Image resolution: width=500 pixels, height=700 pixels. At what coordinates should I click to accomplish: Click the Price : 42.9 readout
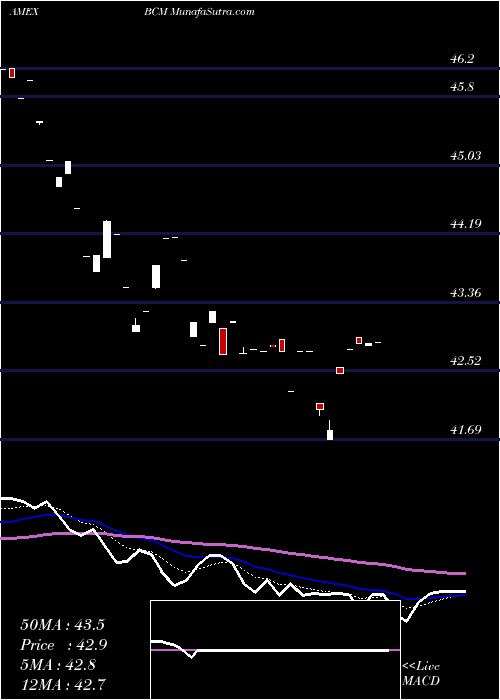(x=64, y=645)
